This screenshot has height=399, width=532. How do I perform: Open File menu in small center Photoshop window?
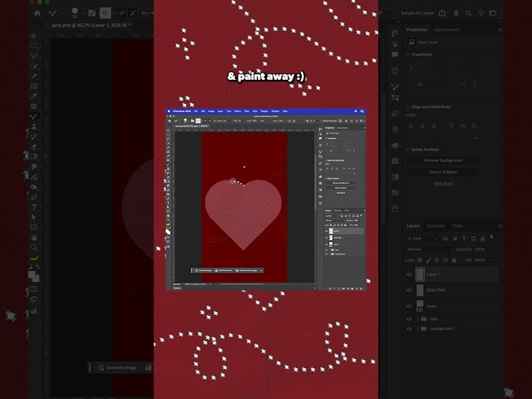point(196,111)
